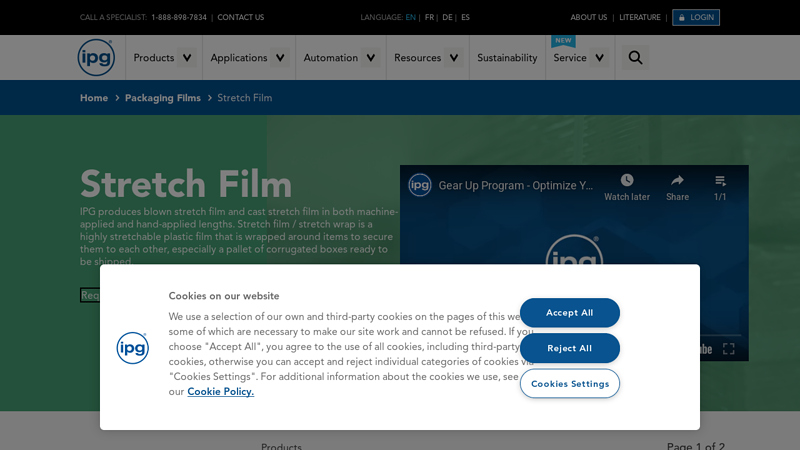Go to Home in the breadcrumb
Screen dimensions: 800x450
coord(94,98)
